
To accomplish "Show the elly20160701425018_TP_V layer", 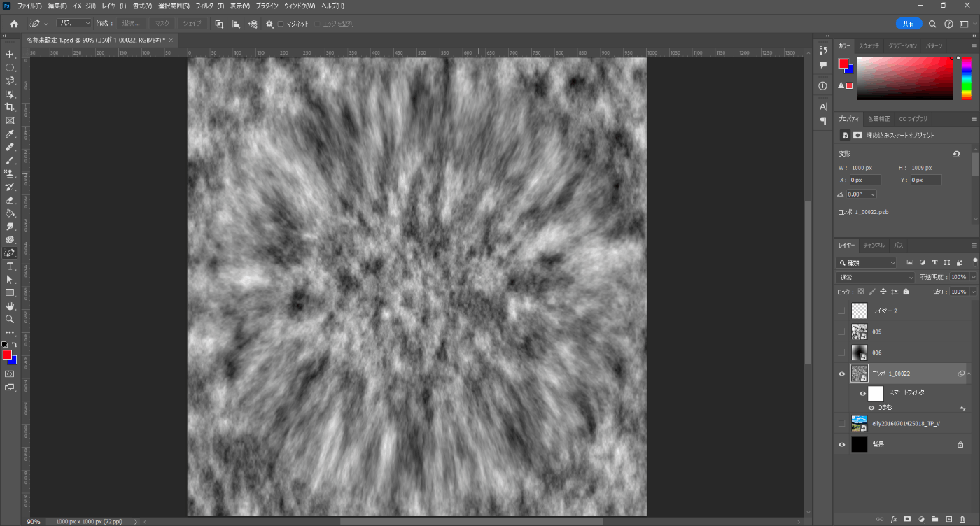I will pyautogui.click(x=842, y=423).
